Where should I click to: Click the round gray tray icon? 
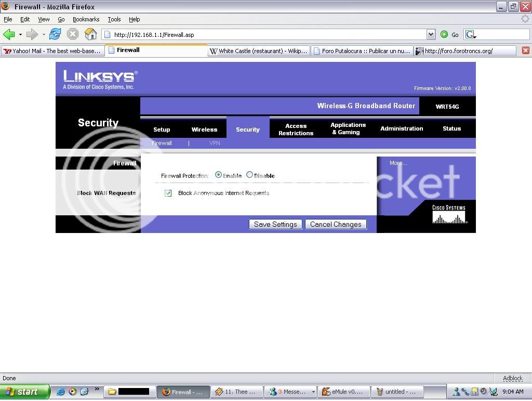click(484, 392)
